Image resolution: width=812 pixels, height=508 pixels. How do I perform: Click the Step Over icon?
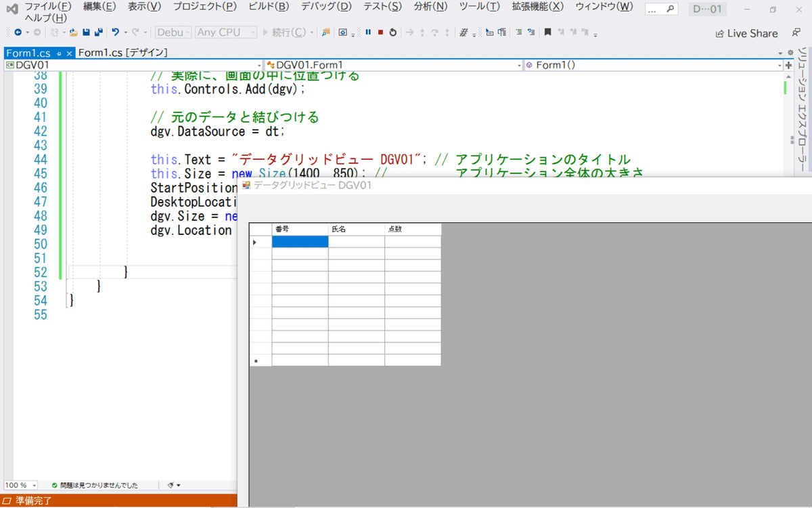click(434, 33)
